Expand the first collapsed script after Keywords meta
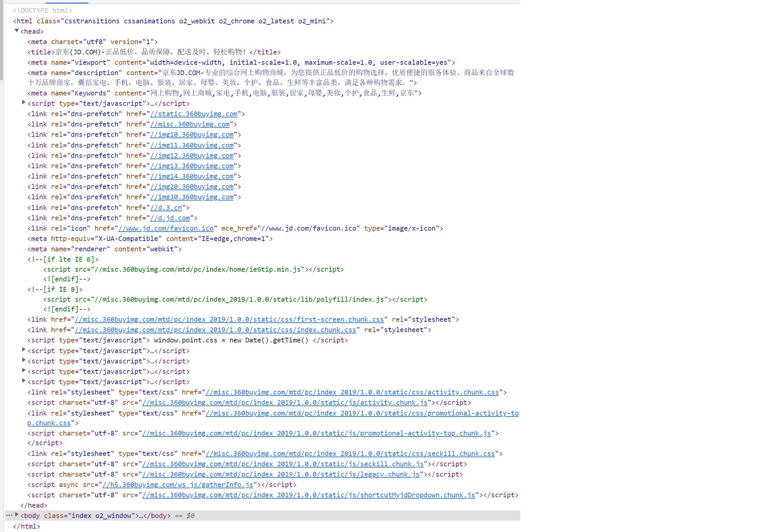Screen dimensions: 769x532 pos(24,102)
